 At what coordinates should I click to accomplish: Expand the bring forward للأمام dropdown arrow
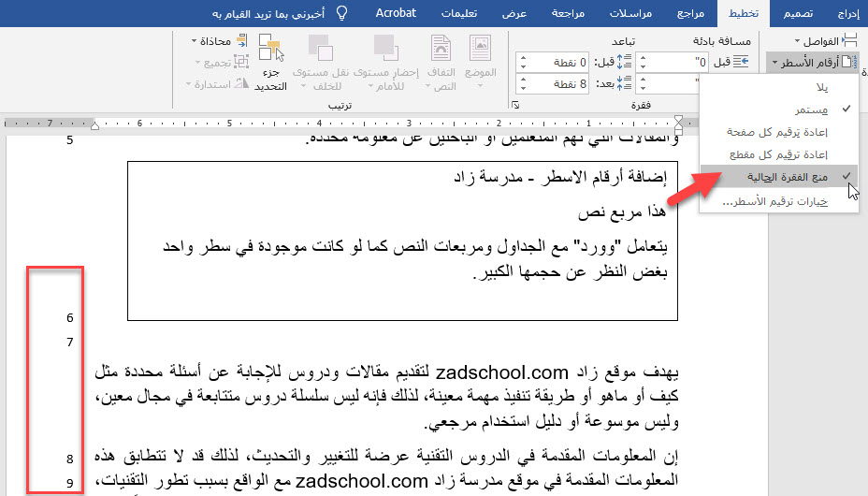(372, 86)
